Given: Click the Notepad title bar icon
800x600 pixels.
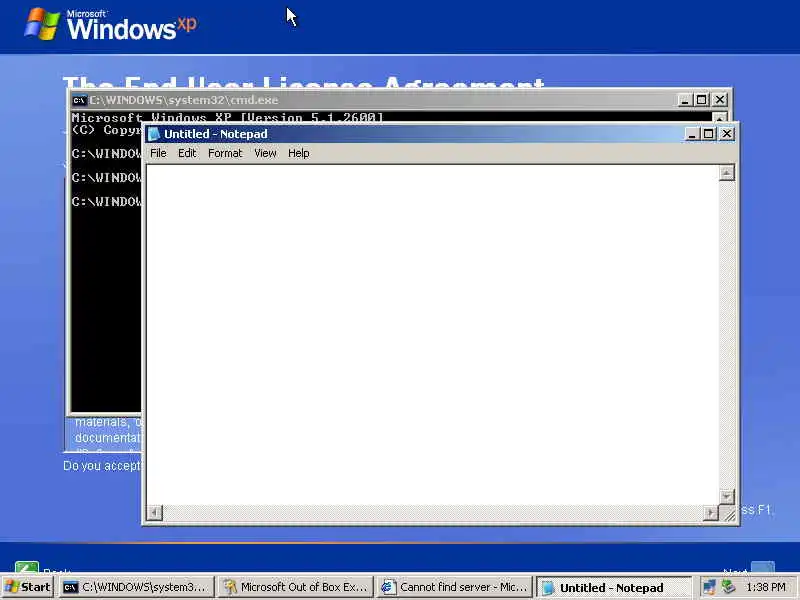Looking at the screenshot, I should [154, 134].
